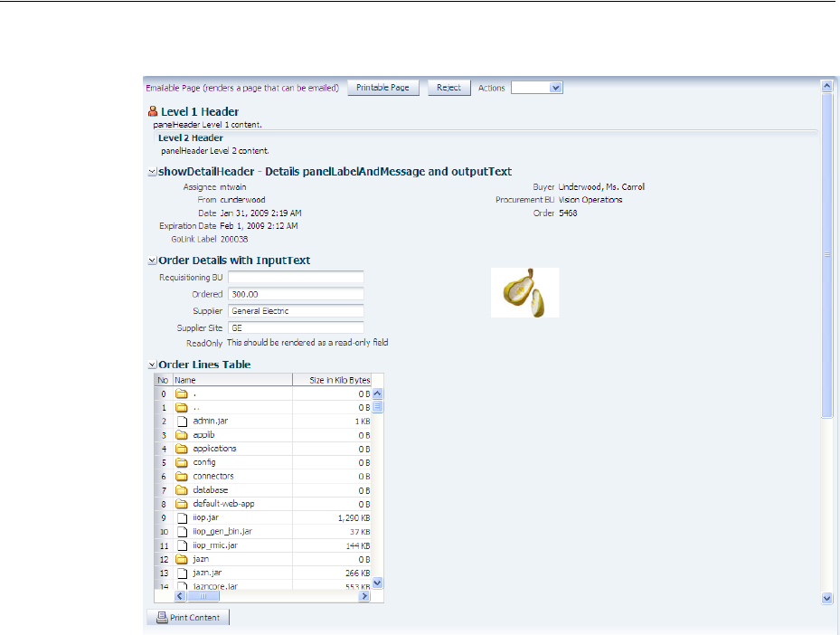The width and height of the screenshot is (840, 635).
Task: Click the Size in Kilo Bytes column header
Action: point(332,380)
